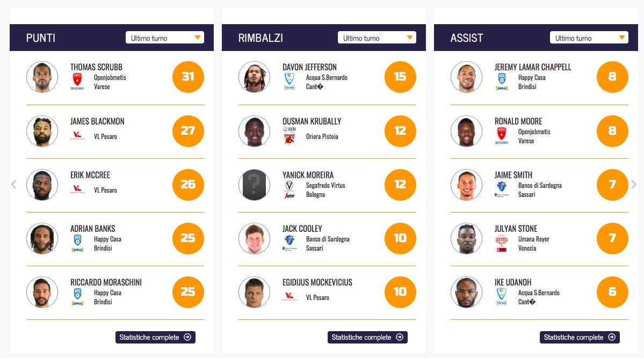Go to previous stats with left arrow
644x358 pixels.
(x=14, y=185)
